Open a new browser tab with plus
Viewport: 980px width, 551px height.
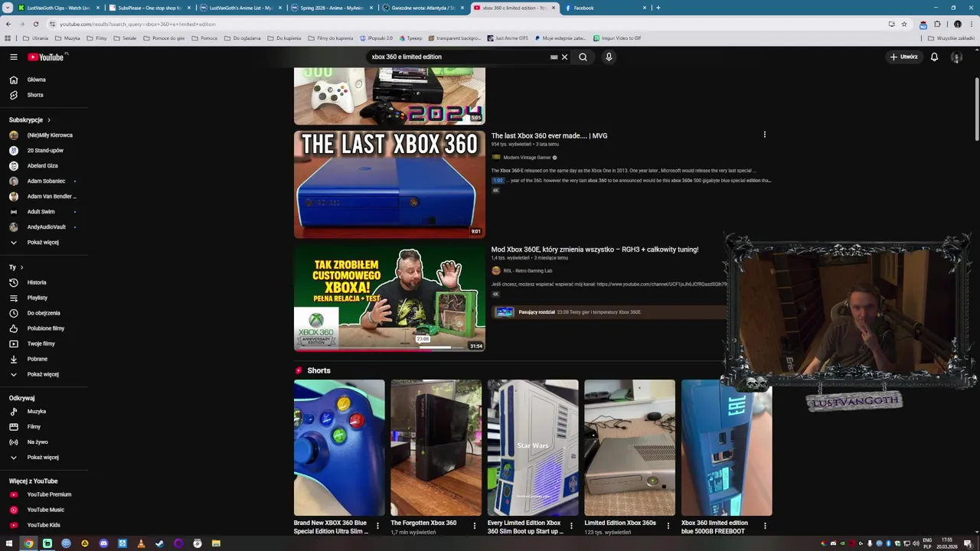(658, 8)
